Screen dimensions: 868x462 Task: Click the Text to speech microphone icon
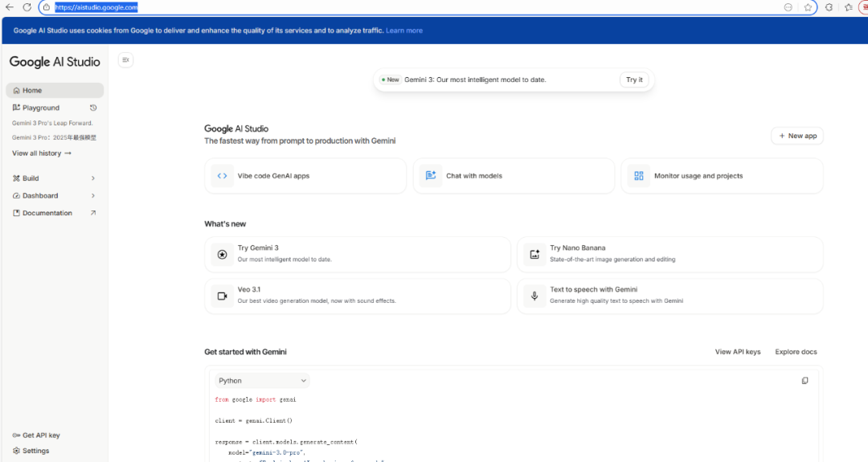tap(534, 296)
